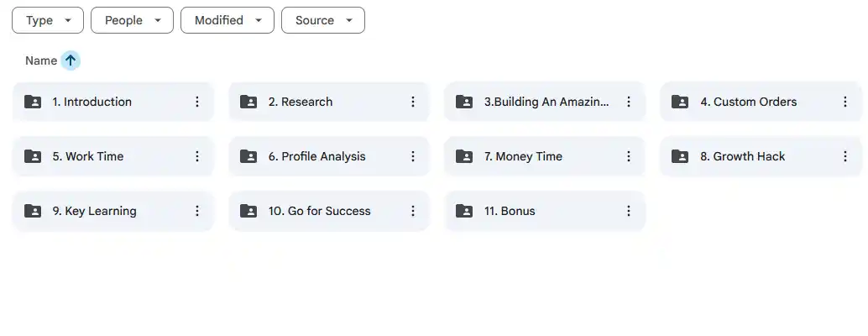
Task: Sort by the Name column header
Action: tap(41, 60)
